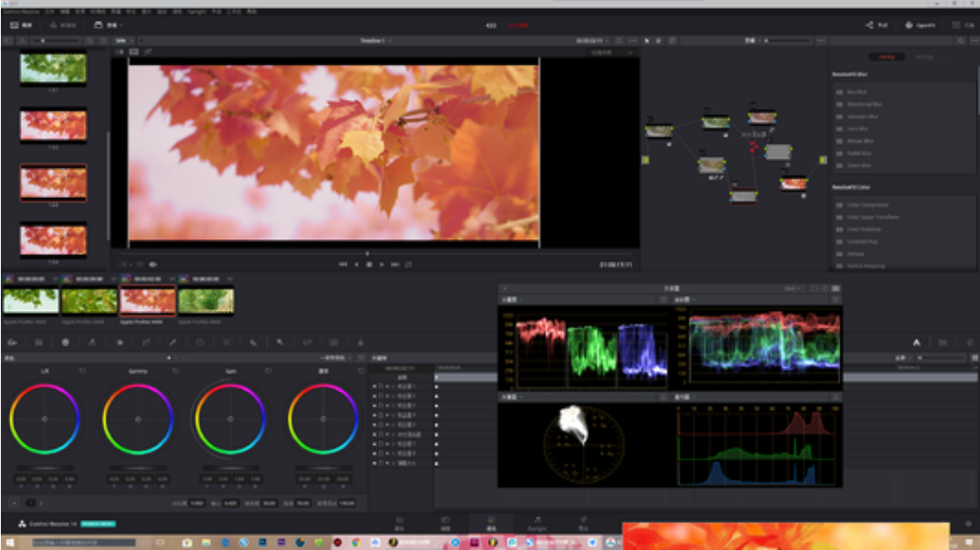Viewport: 980px width, 550px height.
Task: Open the Color Wheels palette icon
Action: [65, 342]
